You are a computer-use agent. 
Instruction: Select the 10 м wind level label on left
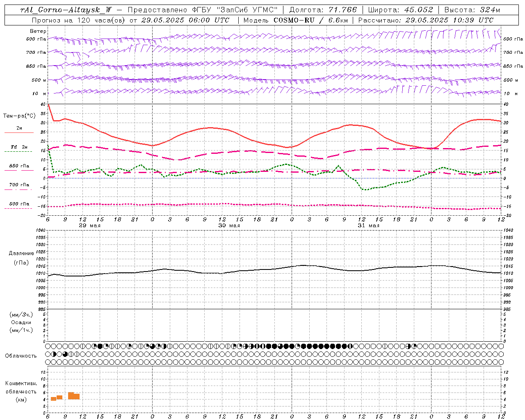point(39,94)
